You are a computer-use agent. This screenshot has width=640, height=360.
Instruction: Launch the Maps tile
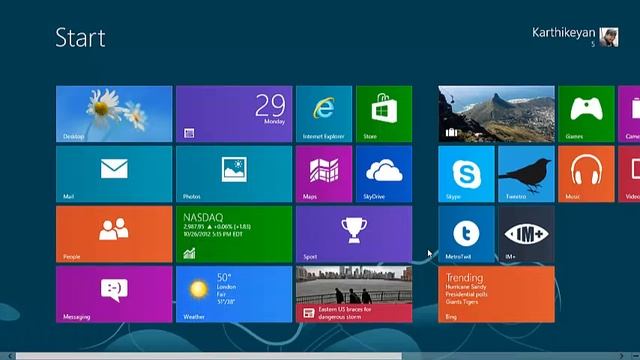click(x=324, y=174)
